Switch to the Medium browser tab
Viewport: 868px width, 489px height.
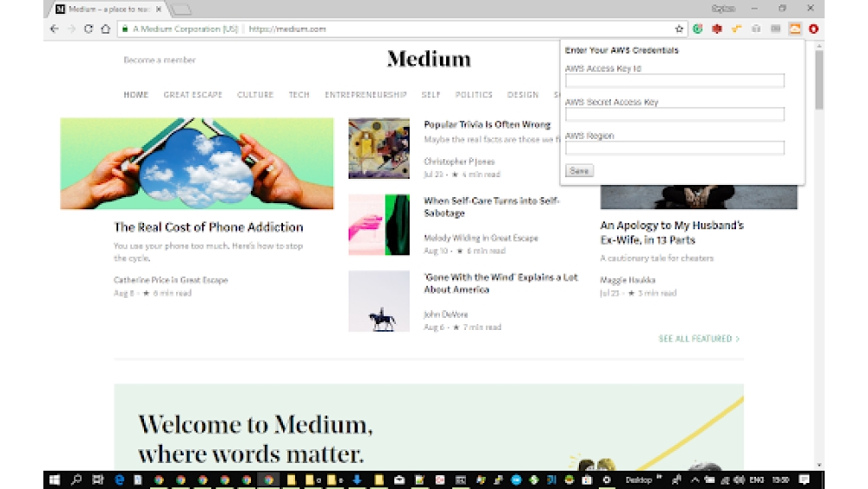pyautogui.click(x=108, y=9)
